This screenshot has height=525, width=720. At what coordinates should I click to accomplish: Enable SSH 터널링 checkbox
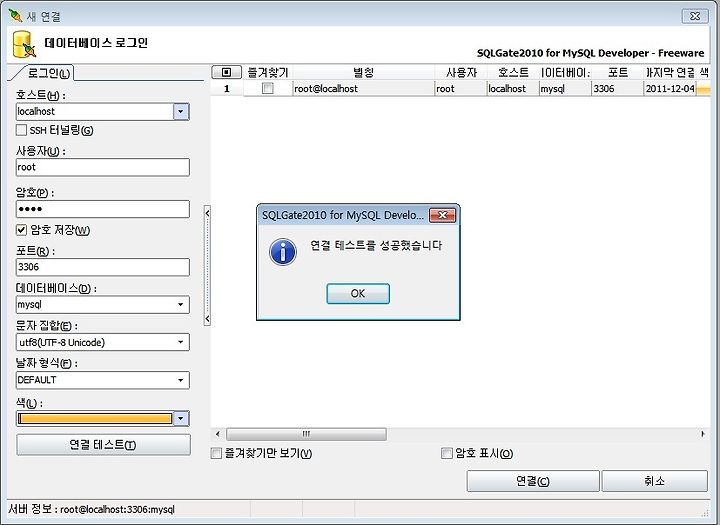point(21,130)
